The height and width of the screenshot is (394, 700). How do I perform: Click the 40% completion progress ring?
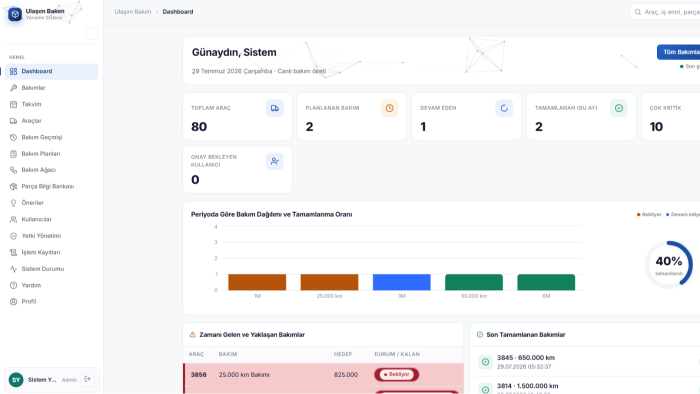pyautogui.click(x=669, y=265)
